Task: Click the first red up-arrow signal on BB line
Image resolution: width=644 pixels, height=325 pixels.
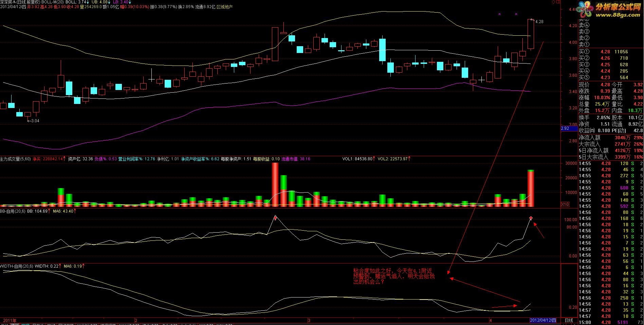Action: (275, 218)
